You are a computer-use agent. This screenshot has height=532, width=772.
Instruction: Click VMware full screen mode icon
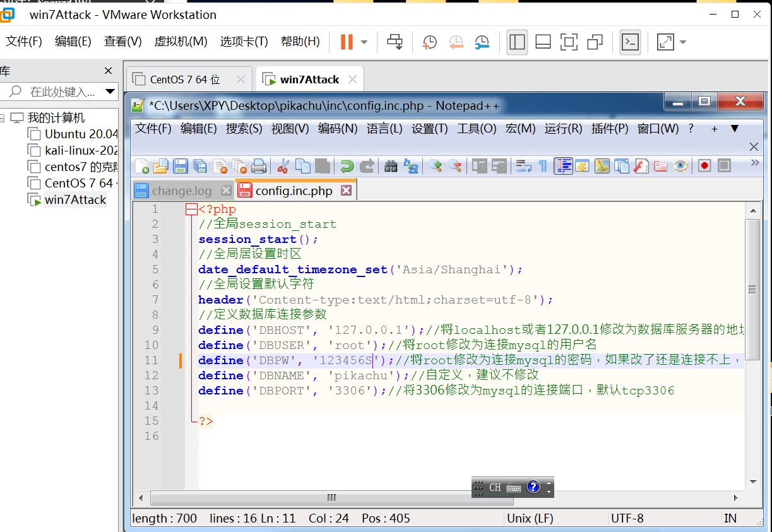[569, 42]
